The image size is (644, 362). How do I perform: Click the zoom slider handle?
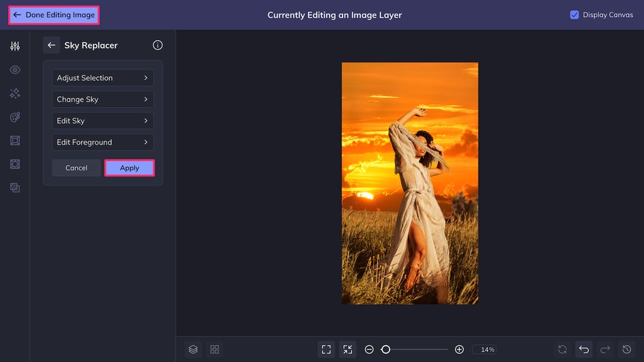tap(385, 349)
